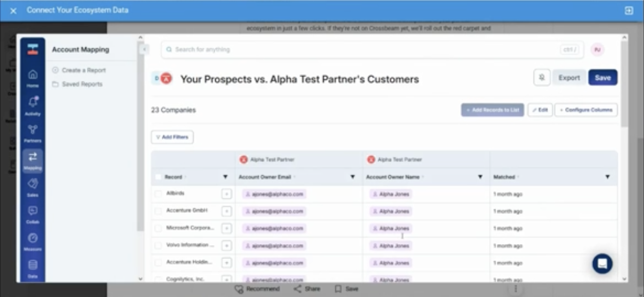Collapse the Account Mapping side panel
This screenshot has width=644, height=297.
click(144, 49)
